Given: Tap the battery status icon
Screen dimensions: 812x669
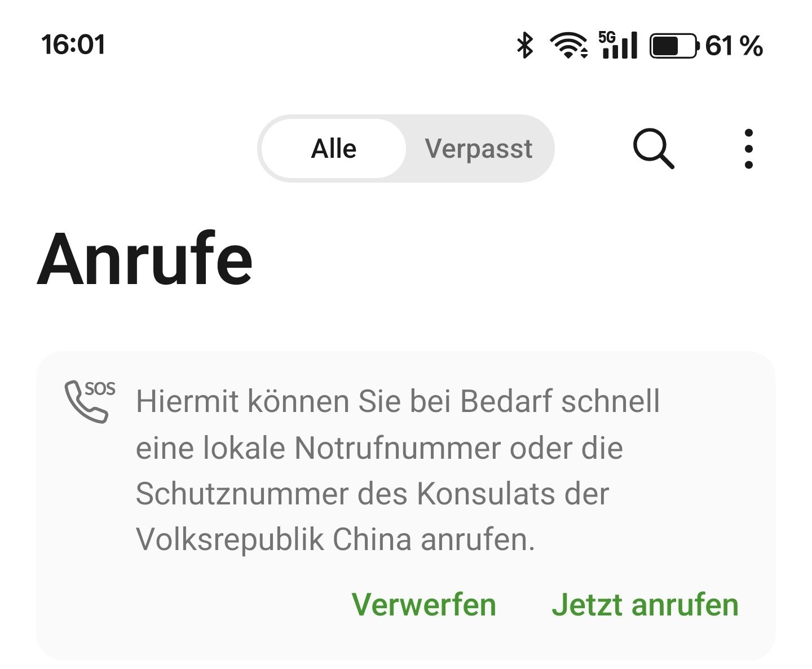Looking at the screenshot, I should (674, 46).
